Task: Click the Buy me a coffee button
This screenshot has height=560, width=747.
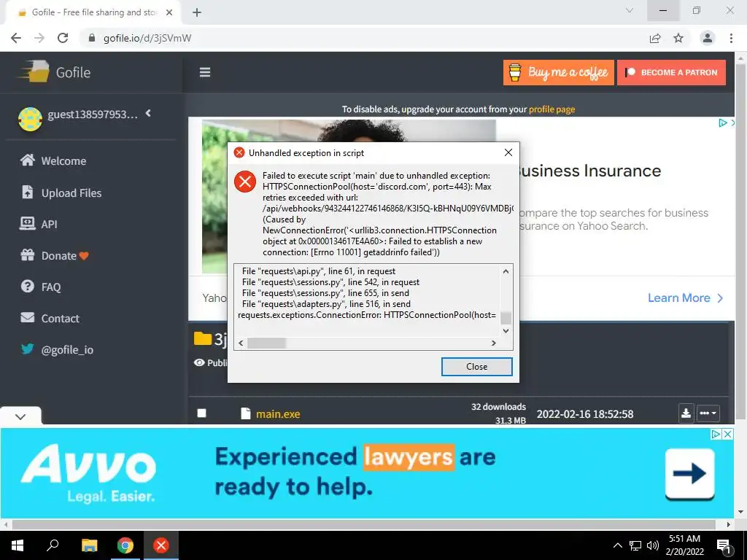Action: pyautogui.click(x=558, y=72)
